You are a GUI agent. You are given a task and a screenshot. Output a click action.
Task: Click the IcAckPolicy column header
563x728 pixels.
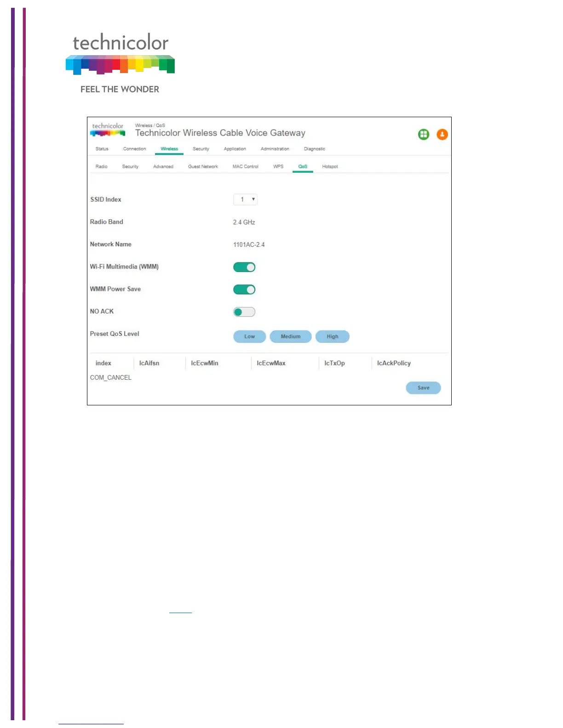point(394,363)
